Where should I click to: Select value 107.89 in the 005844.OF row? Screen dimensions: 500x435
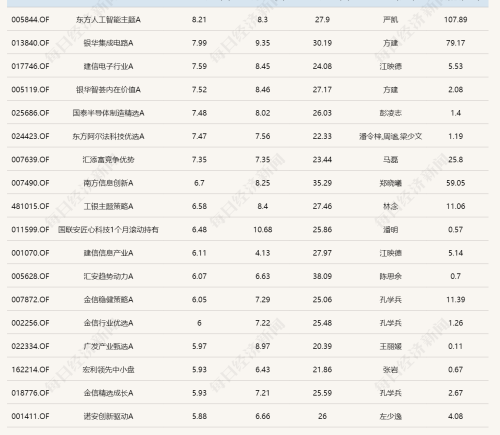point(455,20)
